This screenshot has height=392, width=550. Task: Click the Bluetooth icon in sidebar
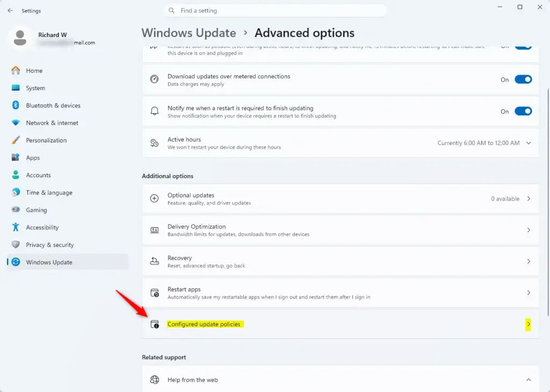coord(16,105)
